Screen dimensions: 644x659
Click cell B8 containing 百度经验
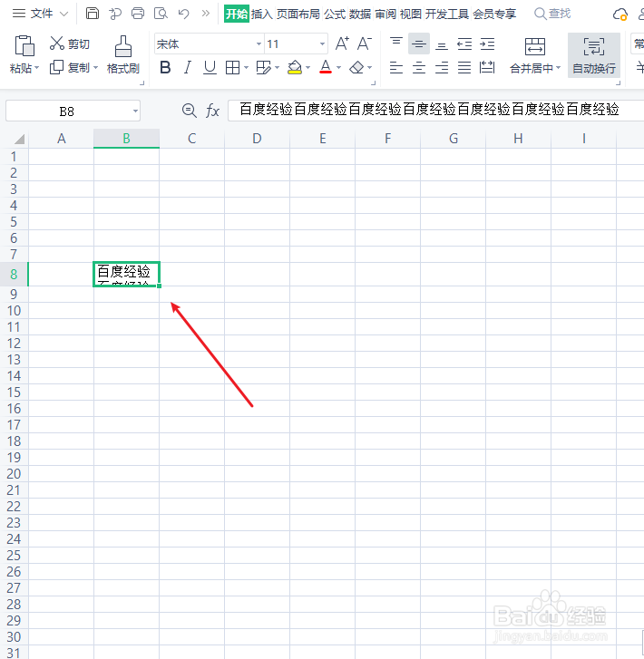(x=126, y=274)
